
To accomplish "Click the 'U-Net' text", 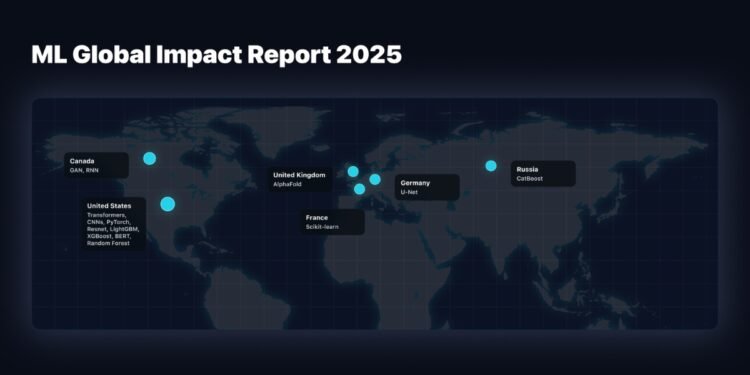I will point(408,192).
